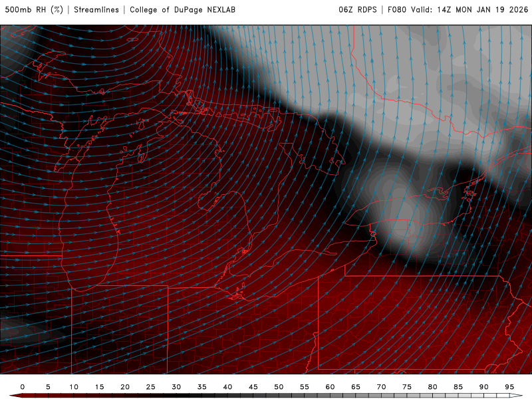Click the "25" tick label on color scale
The width and height of the screenshot is (532, 399).
click(x=151, y=387)
